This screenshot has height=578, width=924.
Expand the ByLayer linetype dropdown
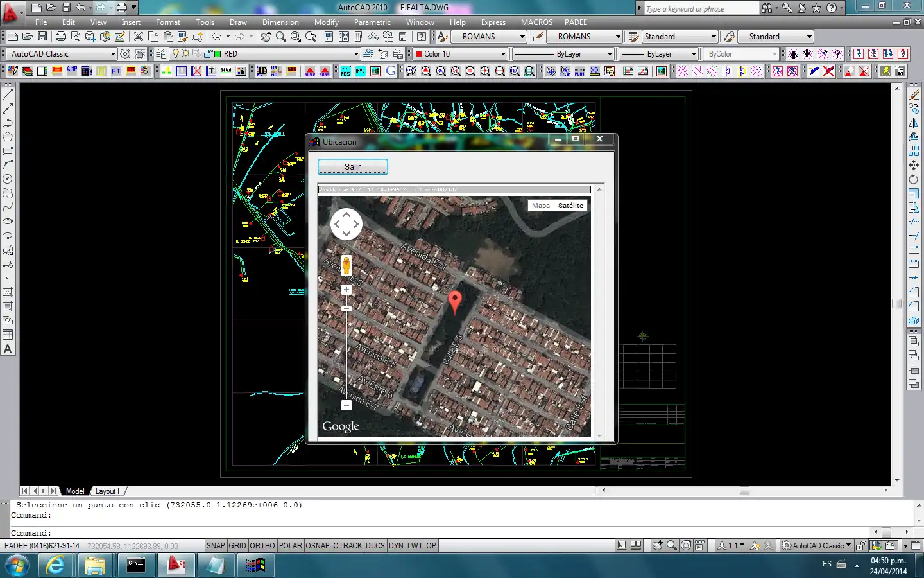pyautogui.click(x=609, y=54)
